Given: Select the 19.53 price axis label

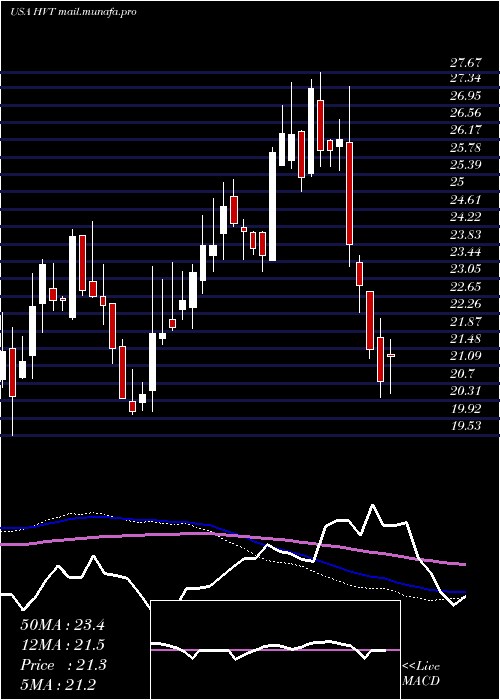Looking at the screenshot, I should click(465, 425).
